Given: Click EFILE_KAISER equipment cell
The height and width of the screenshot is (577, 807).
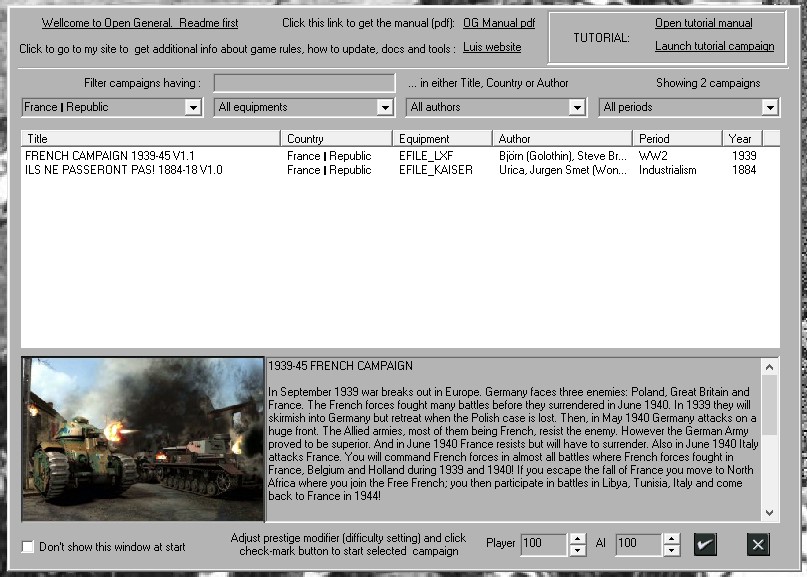Looking at the screenshot, I should 436,170.
